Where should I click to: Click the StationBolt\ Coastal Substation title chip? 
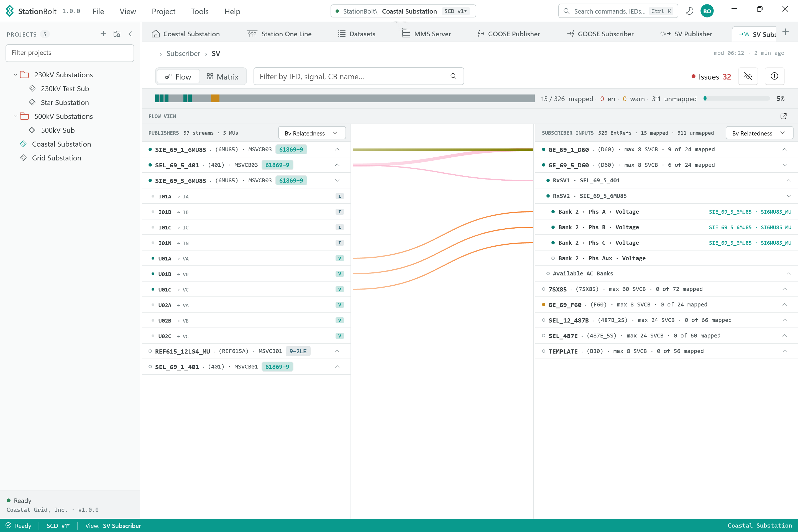tap(403, 11)
